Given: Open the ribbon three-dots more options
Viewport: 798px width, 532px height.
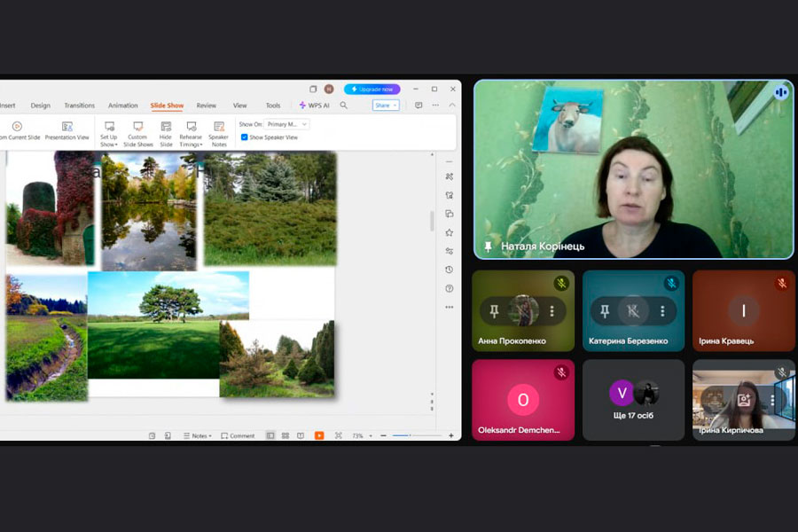Looking at the screenshot, I should (x=435, y=106).
